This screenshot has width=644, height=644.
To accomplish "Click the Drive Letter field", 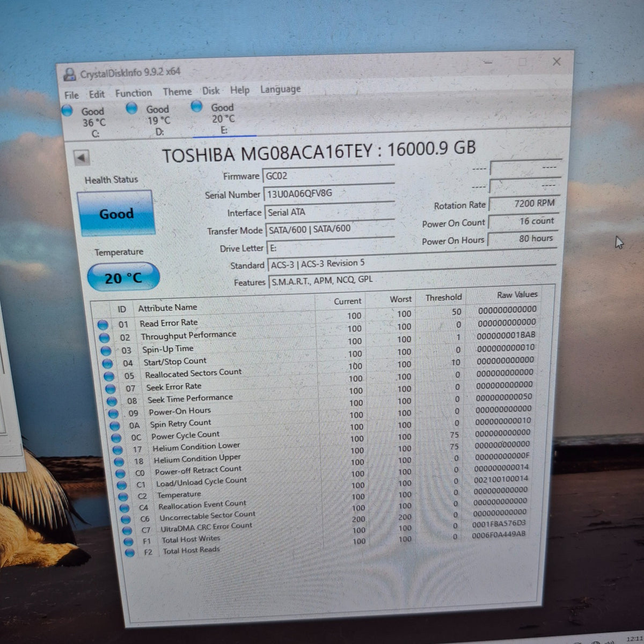I will pyautogui.click(x=331, y=247).
